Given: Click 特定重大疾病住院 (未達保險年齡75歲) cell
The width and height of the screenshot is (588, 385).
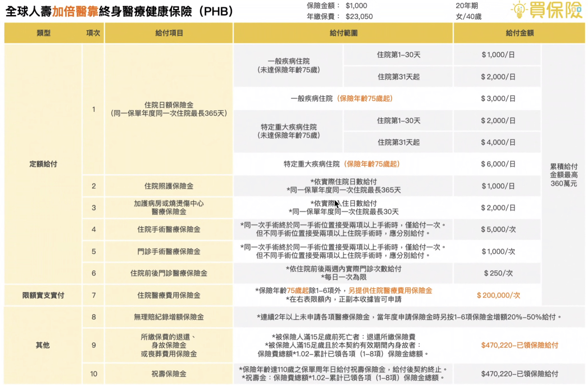Looking at the screenshot, I should 289,131.
